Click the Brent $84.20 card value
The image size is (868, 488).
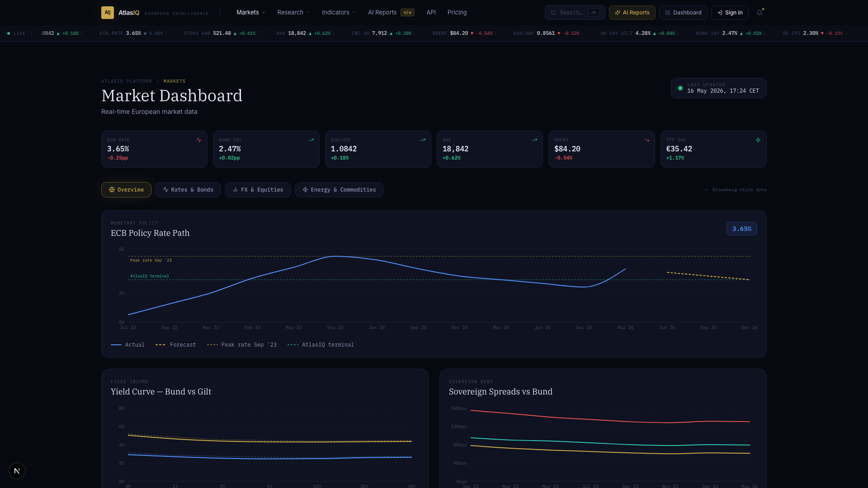567,149
